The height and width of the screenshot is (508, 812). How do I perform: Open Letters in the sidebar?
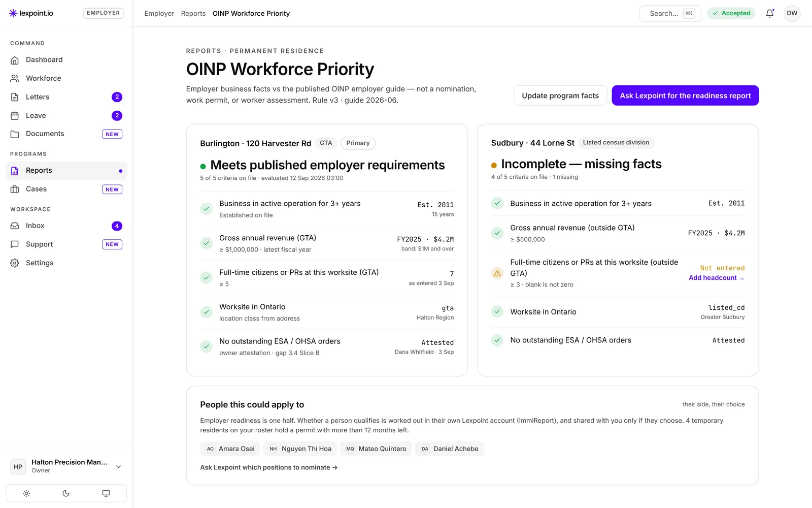(x=66, y=97)
